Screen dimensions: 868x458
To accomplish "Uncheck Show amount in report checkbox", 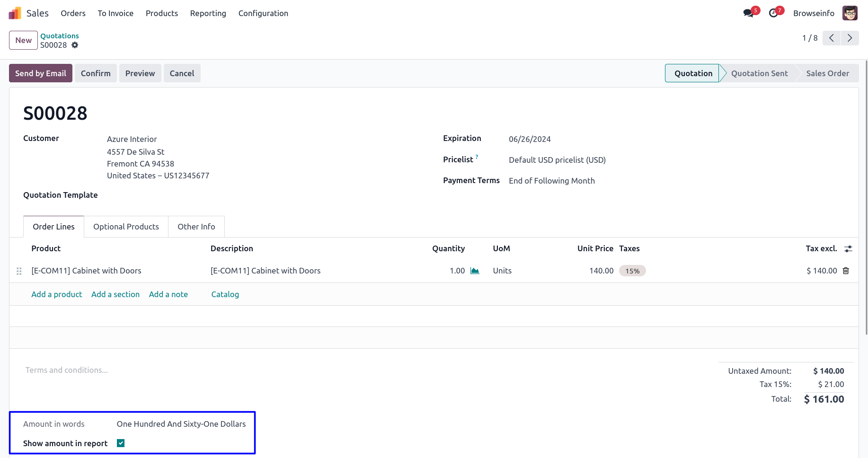I will [x=121, y=443].
